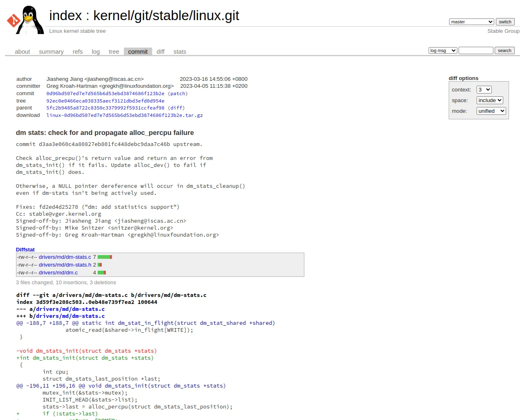The height and width of the screenshot is (420, 525).
Task: Download the linux tar.gz snapshot
Action: [125, 115]
